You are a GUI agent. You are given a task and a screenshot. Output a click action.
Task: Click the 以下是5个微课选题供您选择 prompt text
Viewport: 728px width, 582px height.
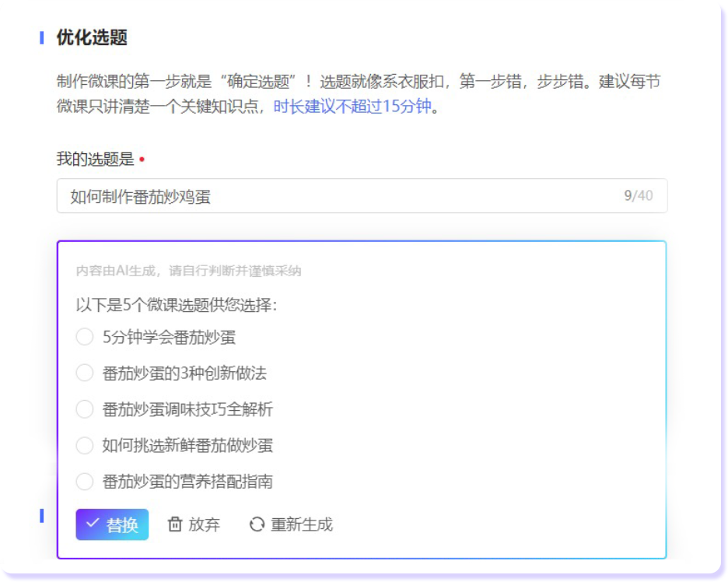click(176, 305)
